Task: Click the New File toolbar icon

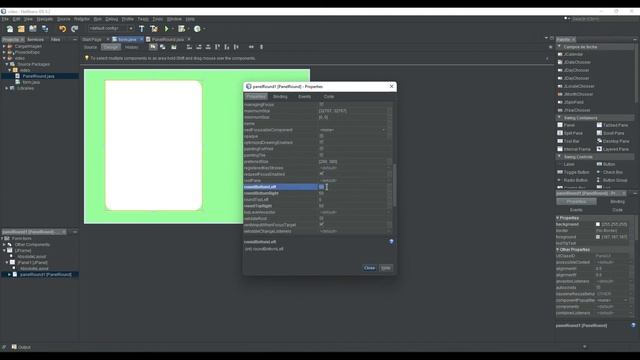Action: (10, 29)
